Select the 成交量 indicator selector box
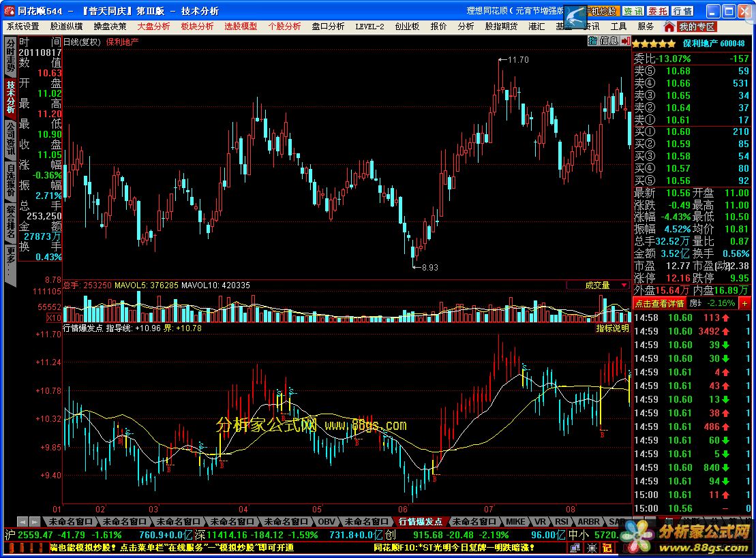Screen dimensions: 756x558 point(598,285)
